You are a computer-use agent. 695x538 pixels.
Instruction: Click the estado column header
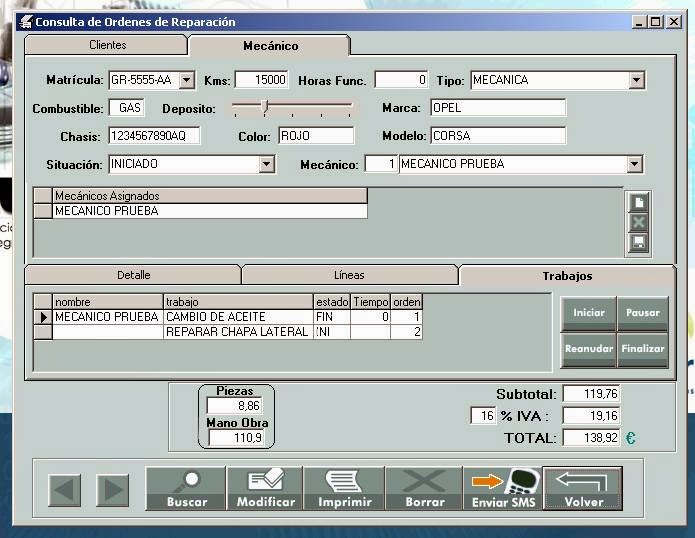(332, 302)
